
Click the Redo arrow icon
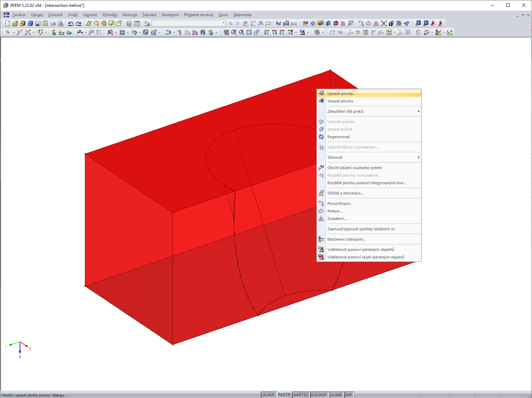click(78, 23)
